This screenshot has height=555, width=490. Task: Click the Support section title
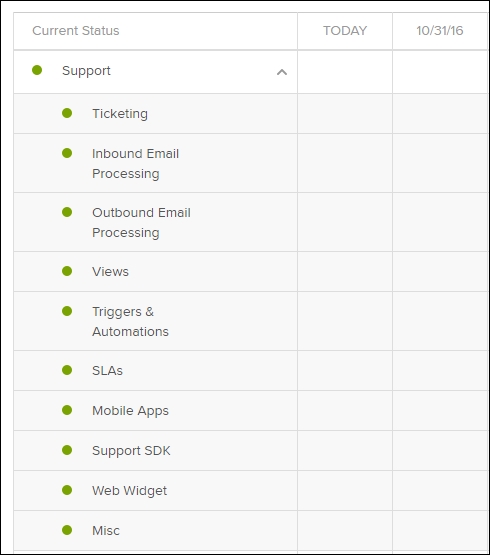(86, 71)
